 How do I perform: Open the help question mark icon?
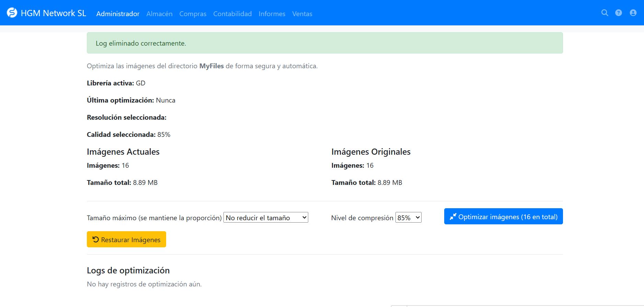pyautogui.click(x=618, y=13)
